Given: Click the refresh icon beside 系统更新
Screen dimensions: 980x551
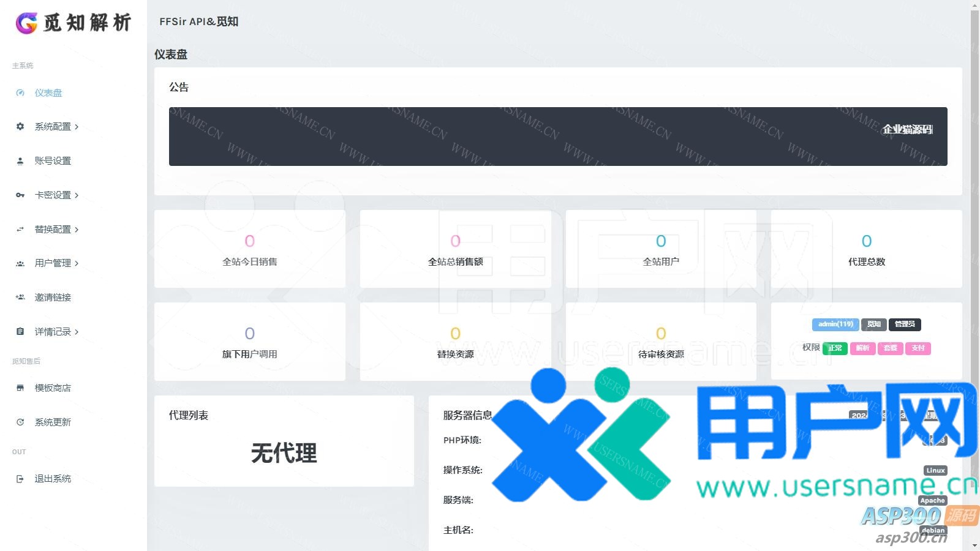Looking at the screenshot, I should pyautogui.click(x=20, y=422).
